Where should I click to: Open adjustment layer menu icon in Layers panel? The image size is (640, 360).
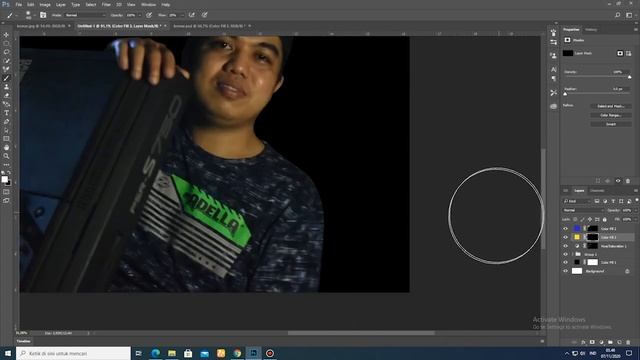601,342
